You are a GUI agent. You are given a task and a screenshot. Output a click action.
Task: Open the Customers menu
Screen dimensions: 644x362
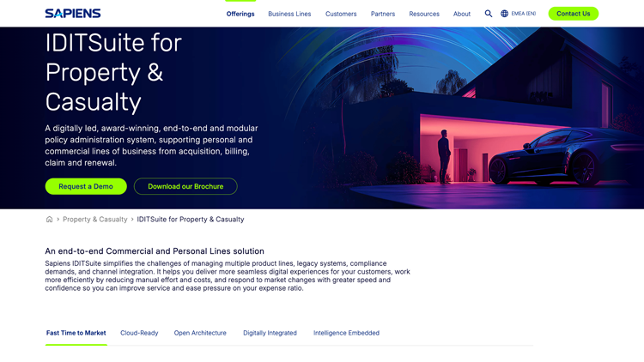tap(341, 14)
